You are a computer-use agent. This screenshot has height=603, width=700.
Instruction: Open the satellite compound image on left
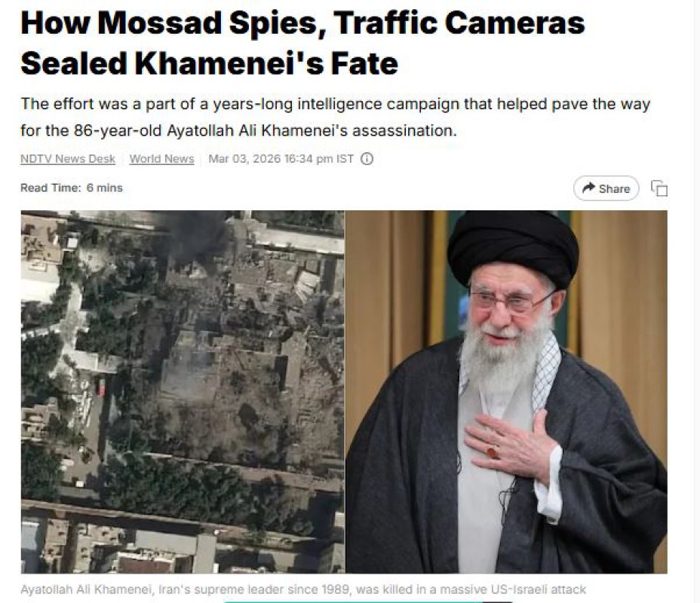[x=183, y=392]
